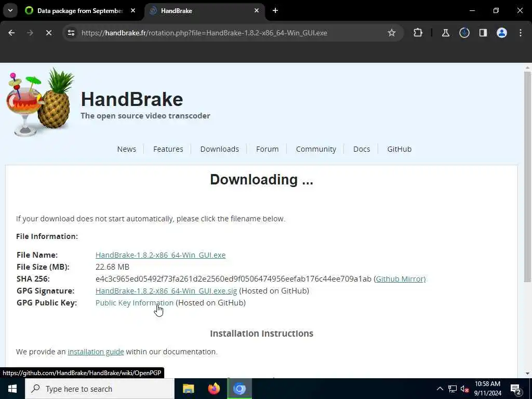Open Chrome three-dot menu
The height and width of the screenshot is (399, 532).
point(521,33)
